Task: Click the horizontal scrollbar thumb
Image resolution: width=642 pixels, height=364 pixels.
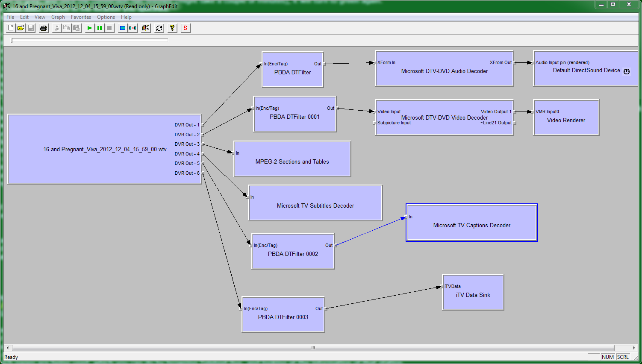Action: tap(313, 348)
